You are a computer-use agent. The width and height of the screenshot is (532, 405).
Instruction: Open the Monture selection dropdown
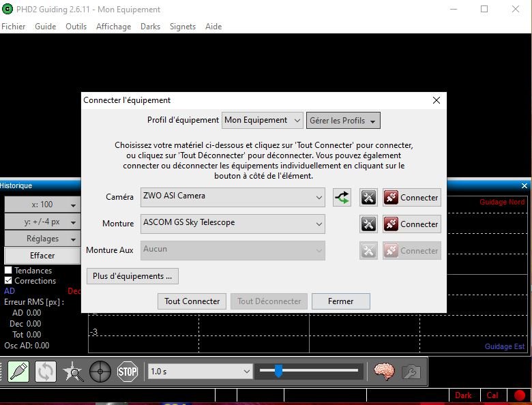point(233,224)
